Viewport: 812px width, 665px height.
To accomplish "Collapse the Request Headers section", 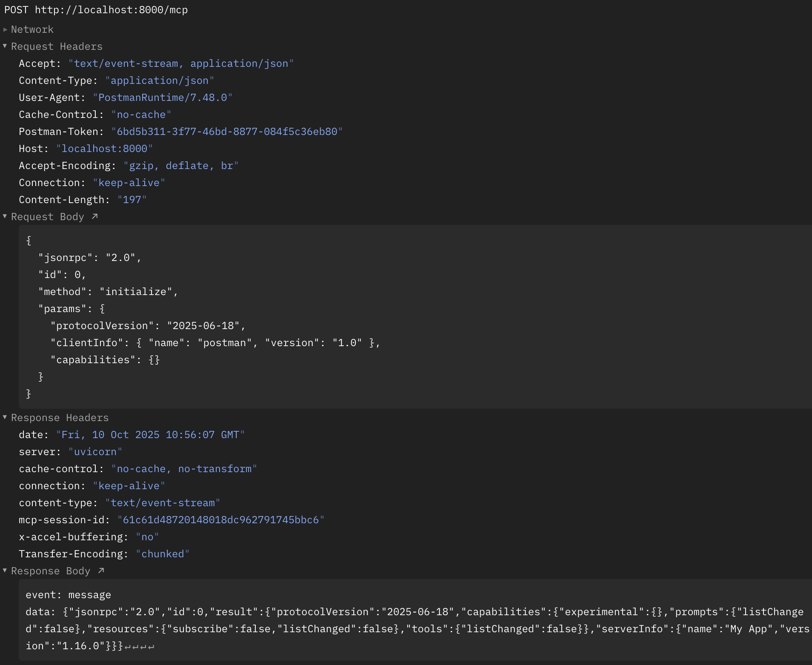I will (5, 46).
